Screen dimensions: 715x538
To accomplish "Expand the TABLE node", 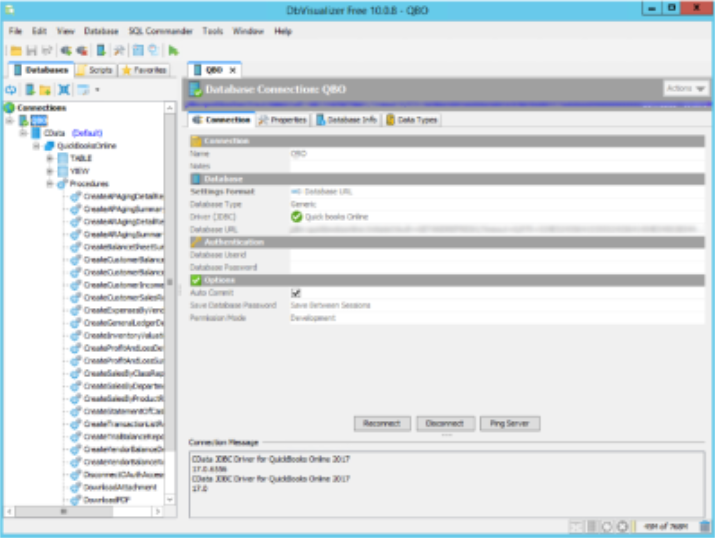I will point(50,159).
